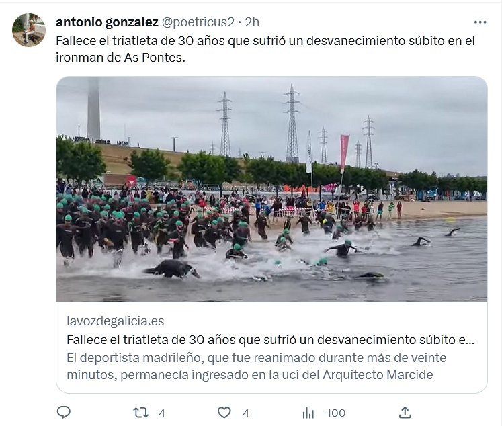Open the three-dot more options menu
The height and width of the screenshot is (426, 504).
pyautogui.click(x=480, y=22)
